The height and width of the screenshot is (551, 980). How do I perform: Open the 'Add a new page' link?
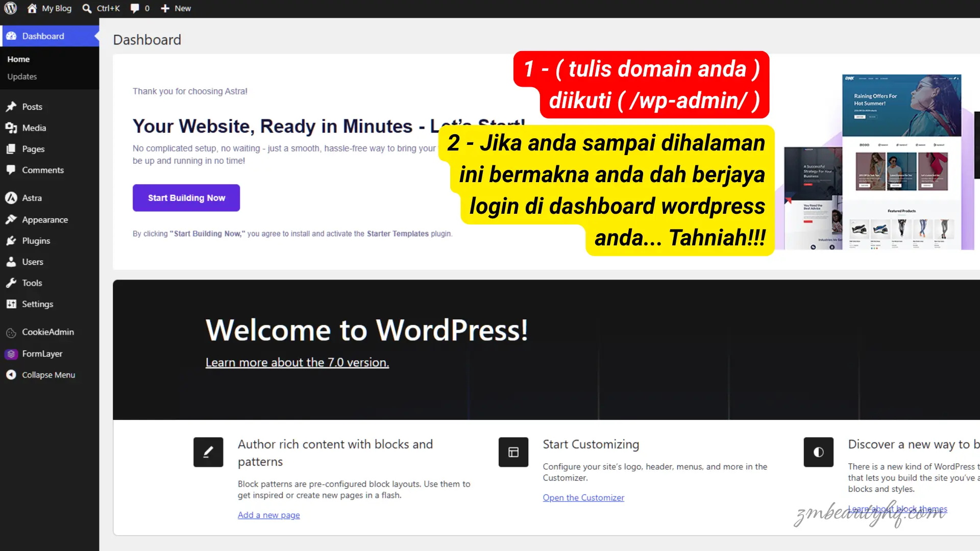pos(269,515)
